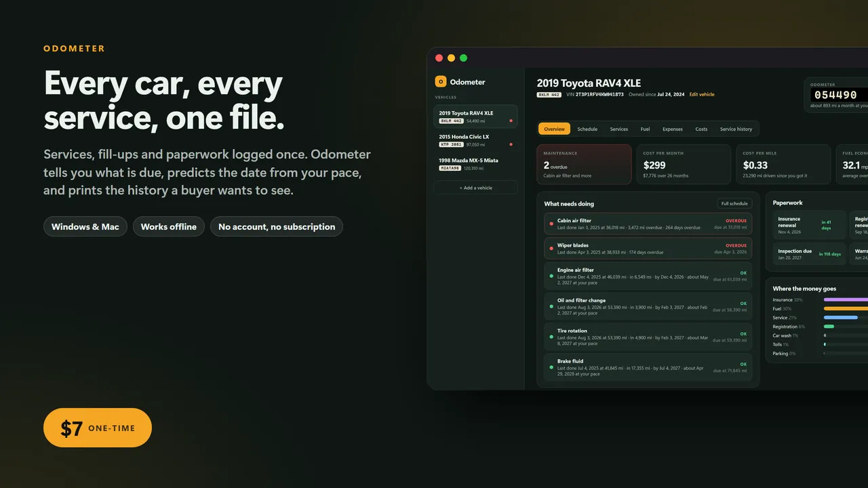Click the Full schedule button

[x=734, y=203]
